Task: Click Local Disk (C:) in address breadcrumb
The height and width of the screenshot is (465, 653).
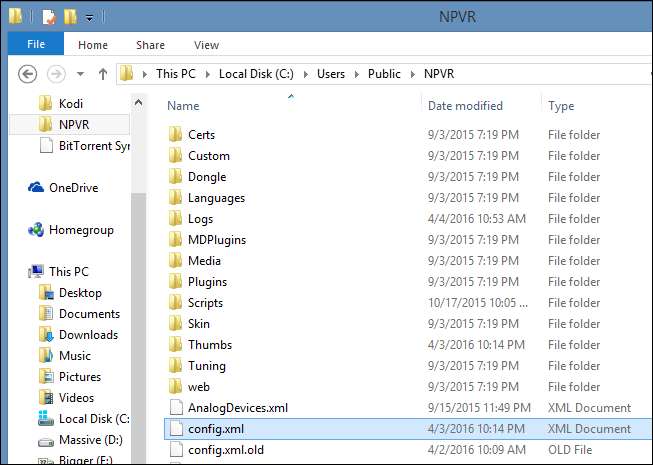Action: 256,74
